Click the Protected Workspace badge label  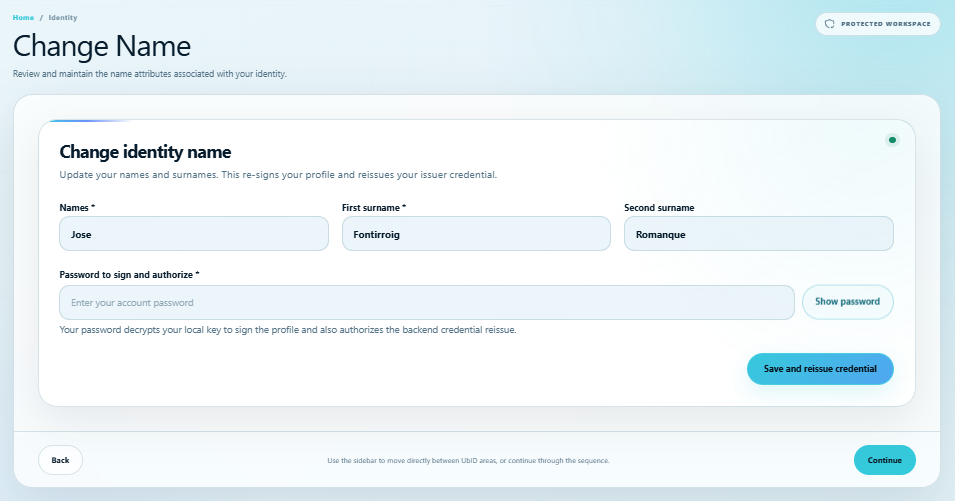point(886,24)
